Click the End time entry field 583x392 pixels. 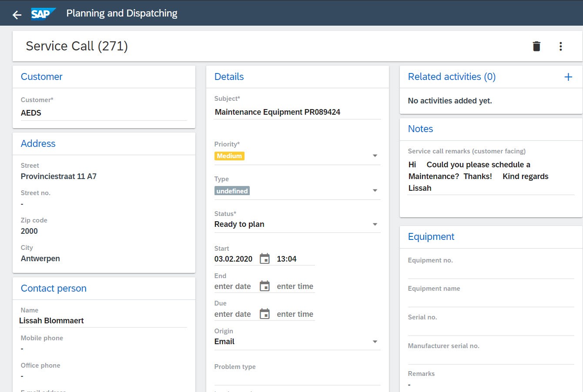[x=295, y=286]
